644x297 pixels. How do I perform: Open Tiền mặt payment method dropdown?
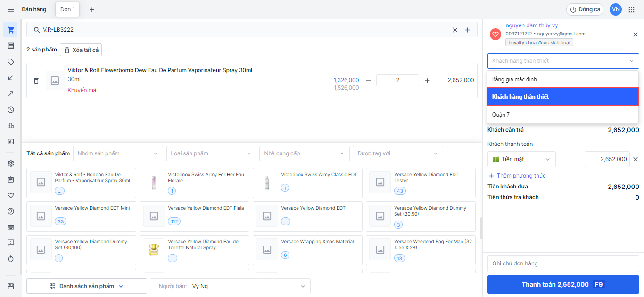click(521, 160)
